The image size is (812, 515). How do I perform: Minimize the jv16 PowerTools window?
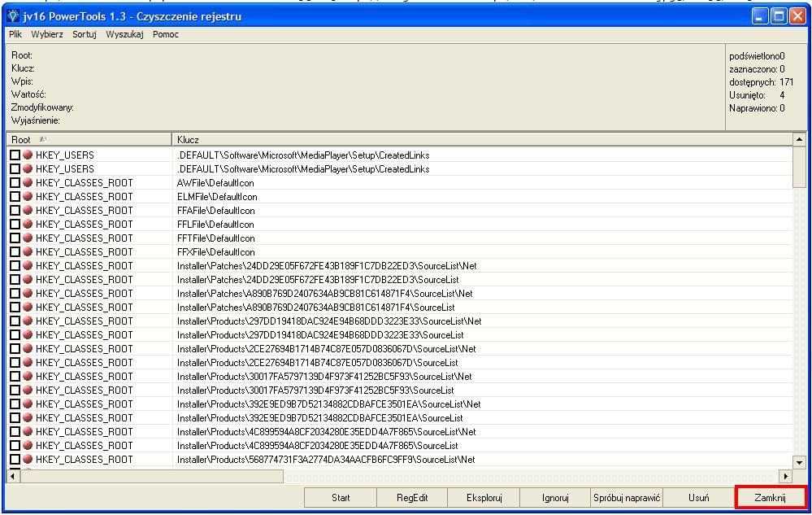[760, 16]
